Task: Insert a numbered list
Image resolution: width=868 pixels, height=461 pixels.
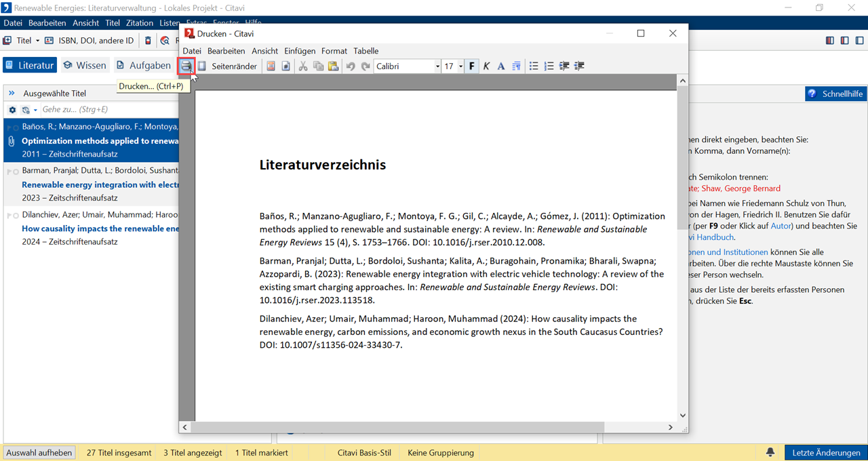Action: coord(549,66)
